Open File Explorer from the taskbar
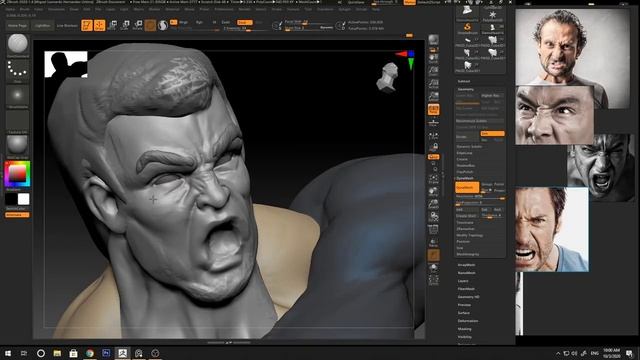Image resolution: width=640 pixels, height=360 pixels. pos(57,353)
